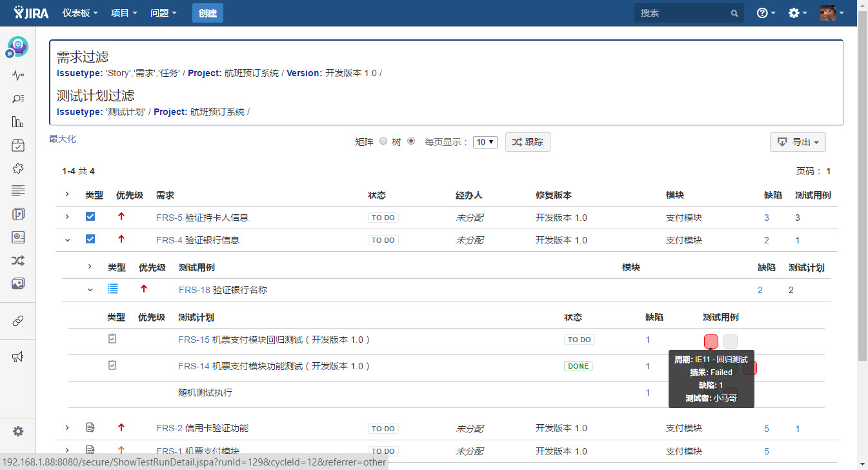Click the story type icon for FRS-2

90,427
